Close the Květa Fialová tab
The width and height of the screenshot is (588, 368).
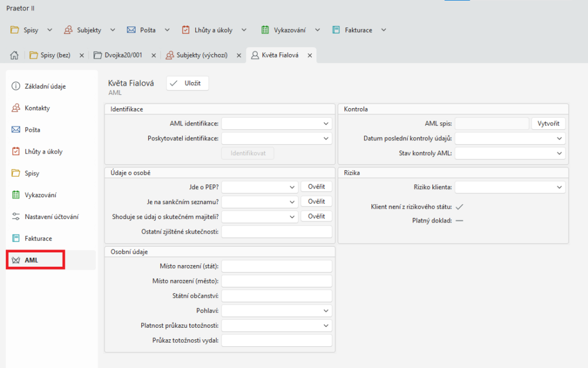point(310,55)
